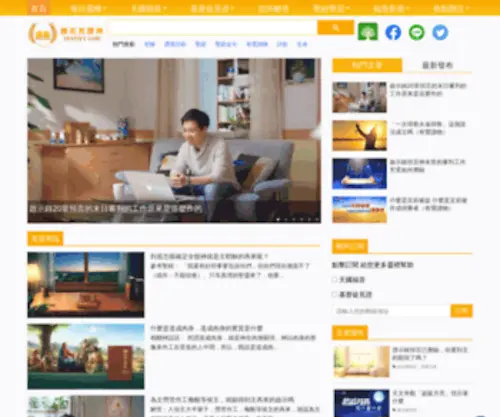Open the article title beside the raised-arms thumbnail
This screenshot has width=500, height=417.
point(428,128)
